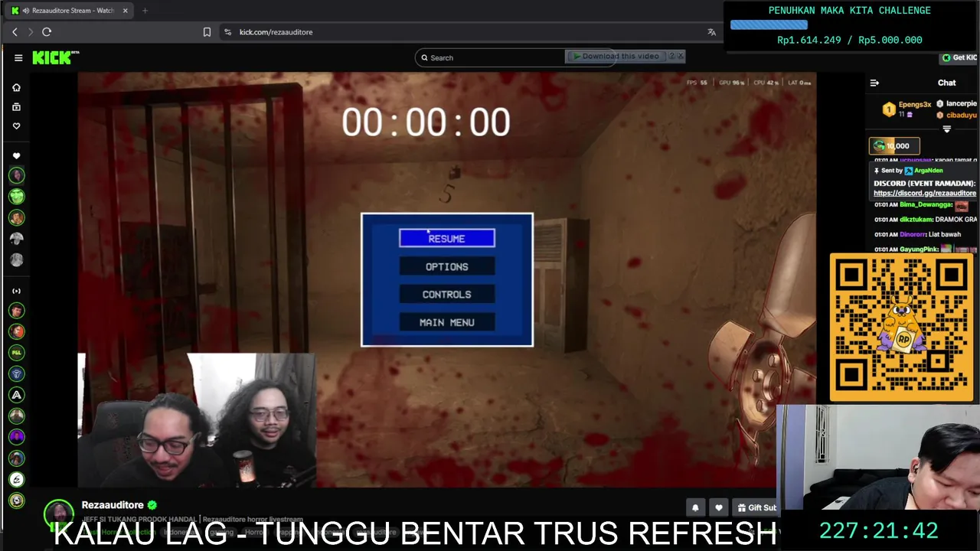Click the donation QR code image
980x551 pixels.
click(901, 327)
